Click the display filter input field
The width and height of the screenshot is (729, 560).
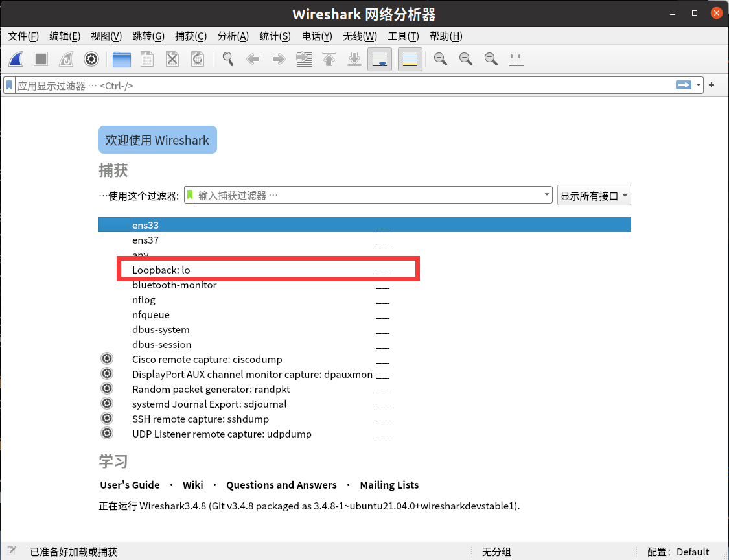point(344,86)
